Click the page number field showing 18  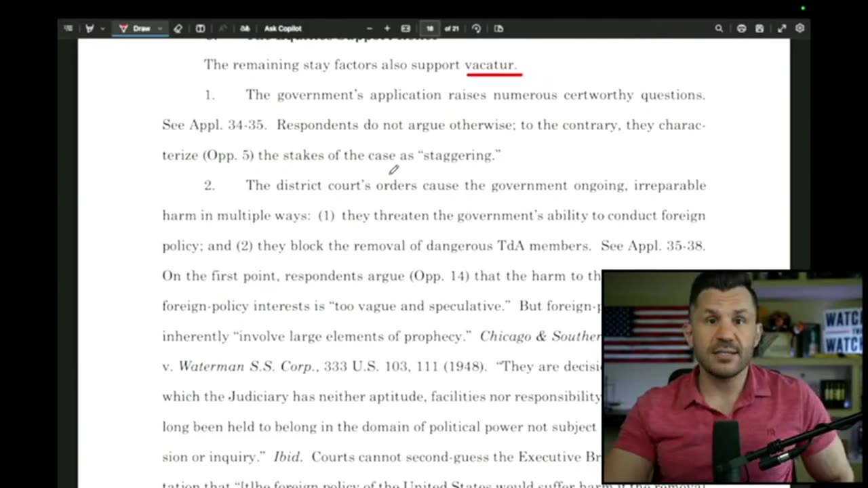pyautogui.click(x=429, y=28)
